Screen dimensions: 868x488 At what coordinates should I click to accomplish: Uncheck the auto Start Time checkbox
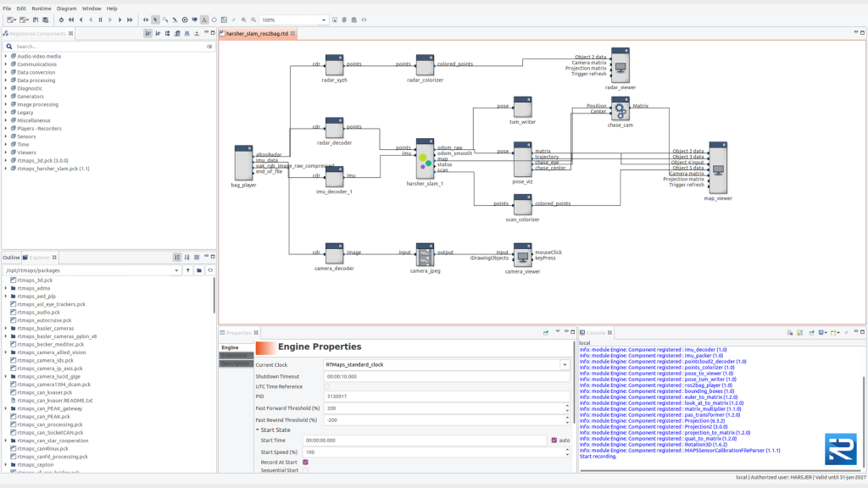point(554,441)
